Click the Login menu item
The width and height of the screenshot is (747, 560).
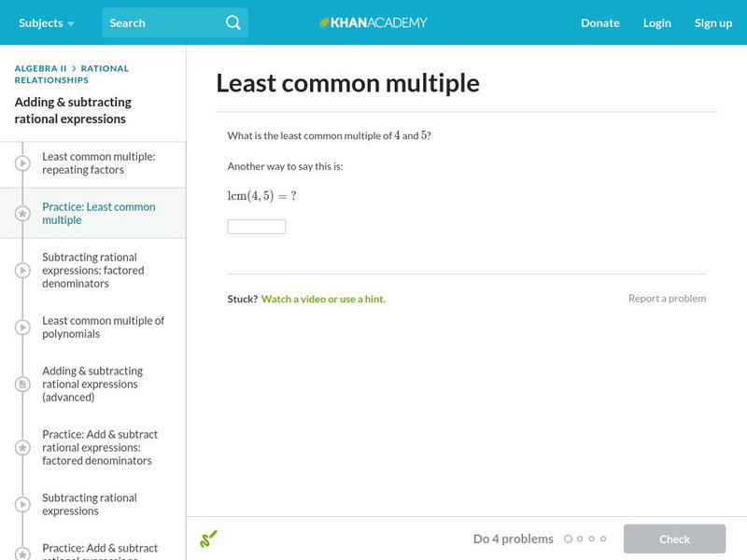[x=657, y=22]
